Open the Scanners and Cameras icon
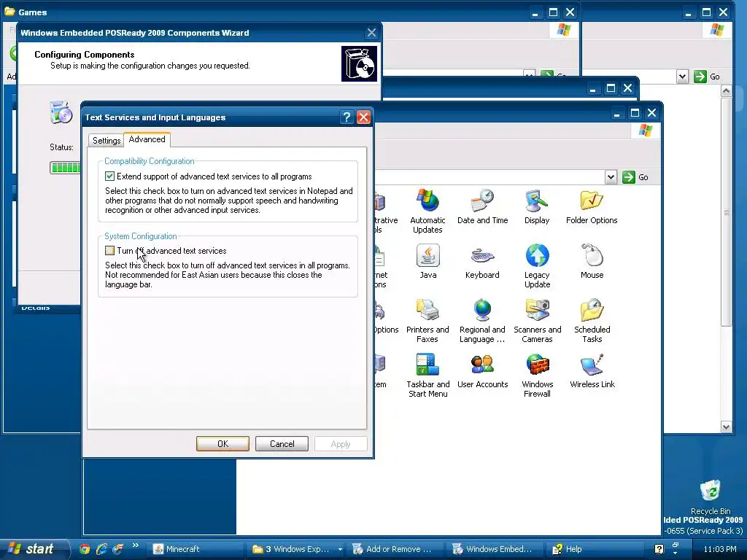The width and height of the screenshot is (747, 560). coord(537,321)
